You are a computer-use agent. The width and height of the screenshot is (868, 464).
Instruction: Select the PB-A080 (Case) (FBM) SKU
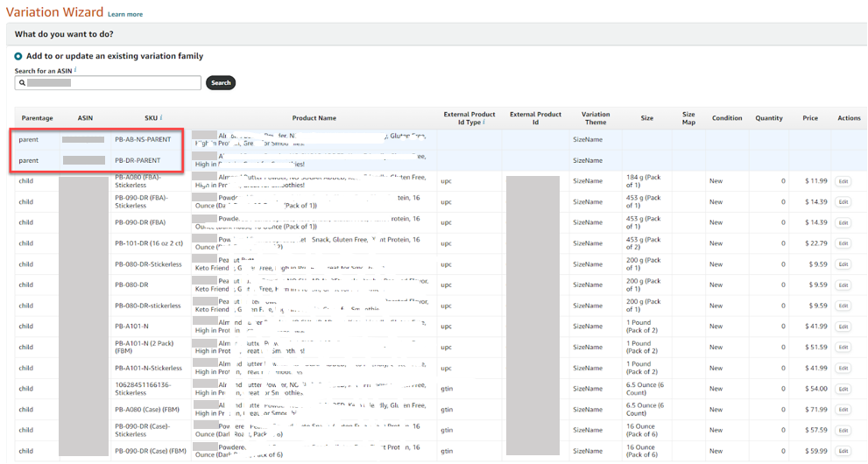[147, 410]
